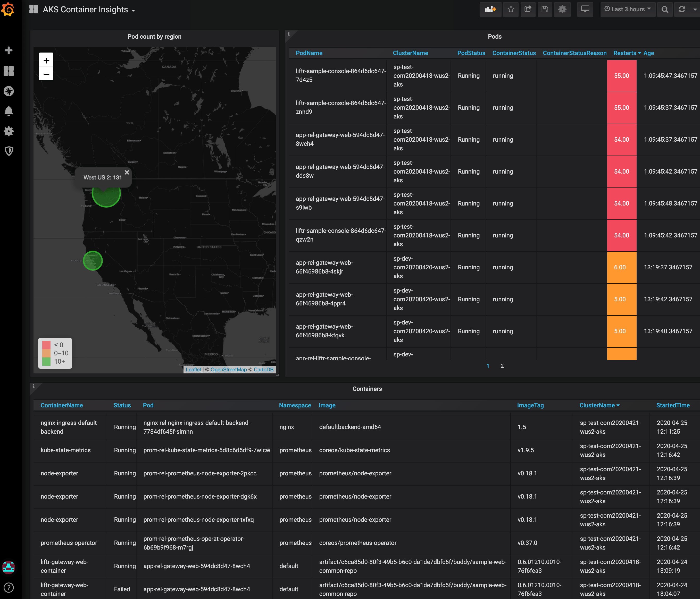Star this dashboard as favorite
This screenshot has height=599, width=700.
[x=511, y=10]
